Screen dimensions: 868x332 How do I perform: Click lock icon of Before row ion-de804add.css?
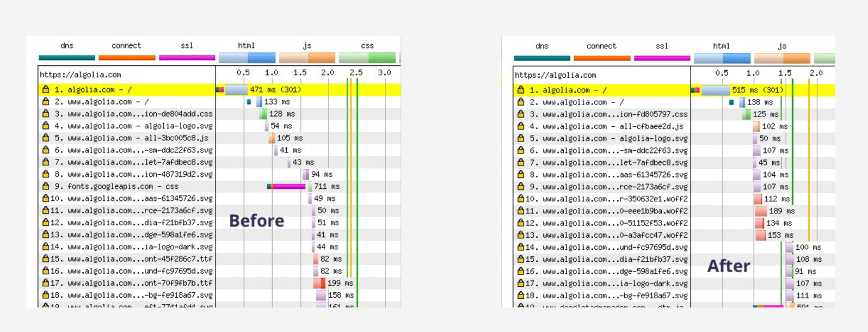point(46,114)
